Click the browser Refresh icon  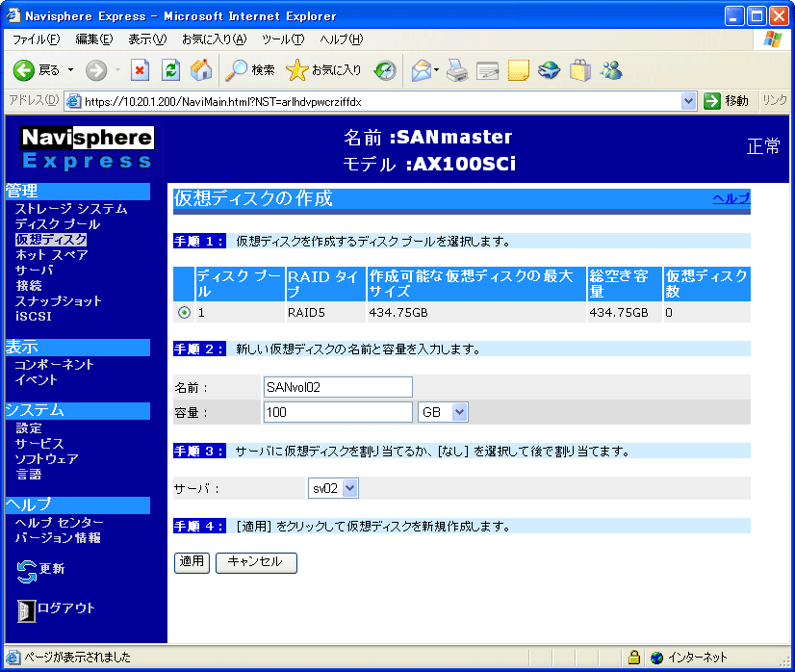170,70
